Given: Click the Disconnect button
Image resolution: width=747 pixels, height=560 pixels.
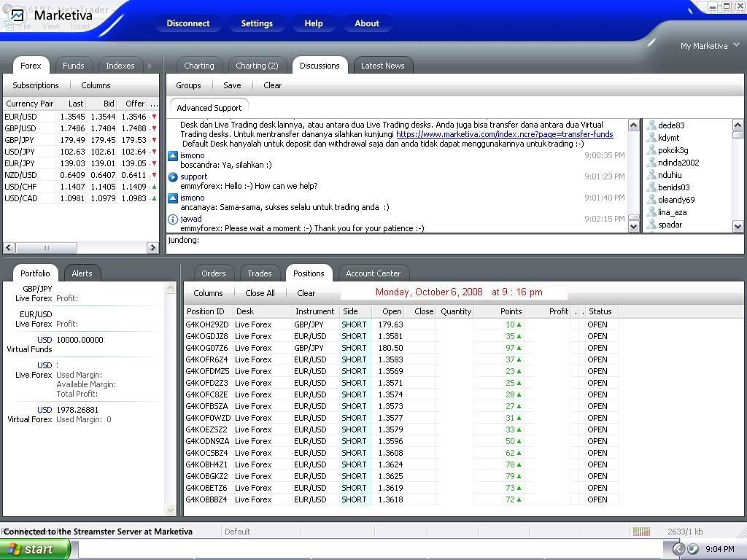Looking at the screenshot, I should 188,23.
